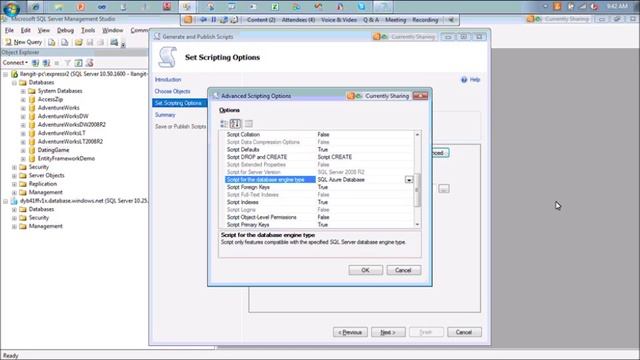Open the Attendees (4) meeting menu
The height and width of the screenshot is (360, 640).
click(x=298, y=20)
